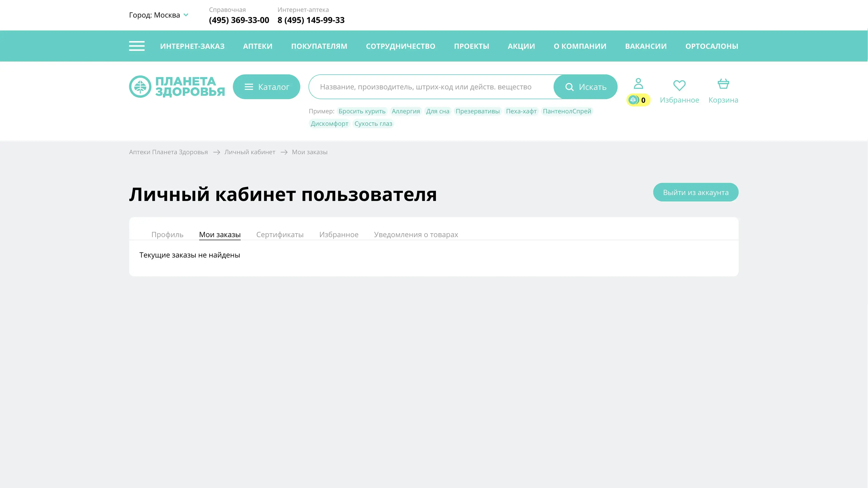Select the Сухость глаз example tag
This screenshot has height=488, width=868.
[x=373, y=124]
